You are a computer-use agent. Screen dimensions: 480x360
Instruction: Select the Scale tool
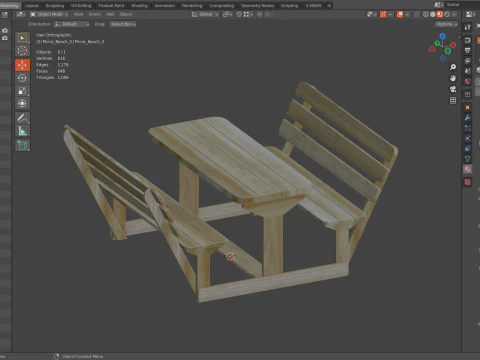[22, 91]
